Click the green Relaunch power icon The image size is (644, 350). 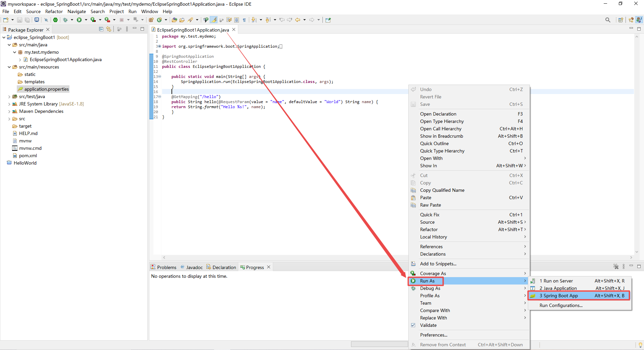pos(55,20)
